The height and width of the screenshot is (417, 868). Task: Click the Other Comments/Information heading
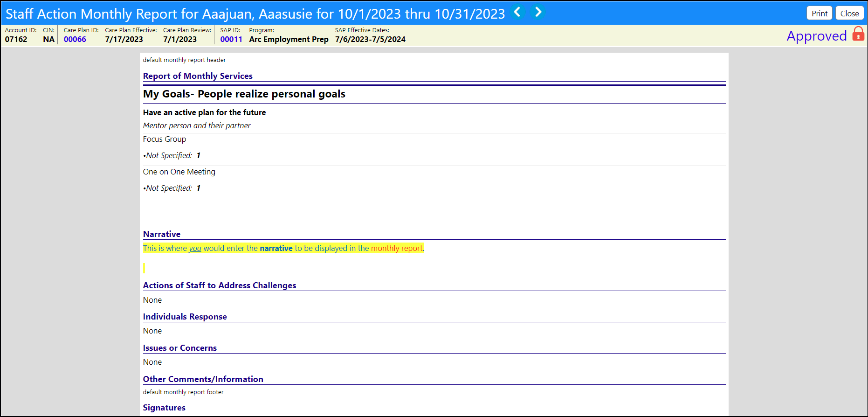click(203, 379)
